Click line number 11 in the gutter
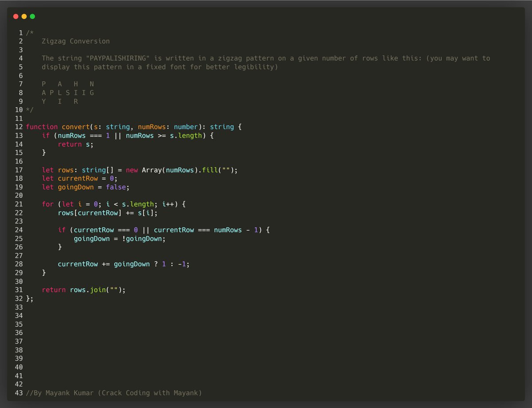 click(19, 118)
